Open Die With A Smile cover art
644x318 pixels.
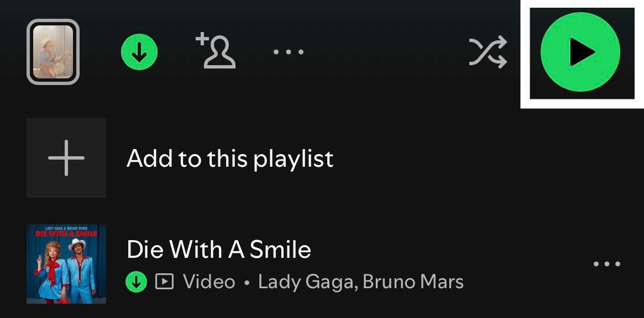(66, 264)
